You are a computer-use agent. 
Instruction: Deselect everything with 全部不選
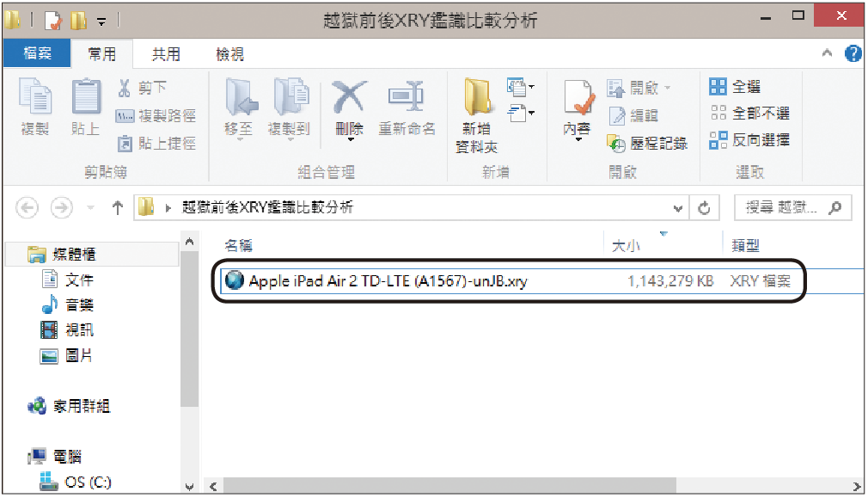pos(749,113)
